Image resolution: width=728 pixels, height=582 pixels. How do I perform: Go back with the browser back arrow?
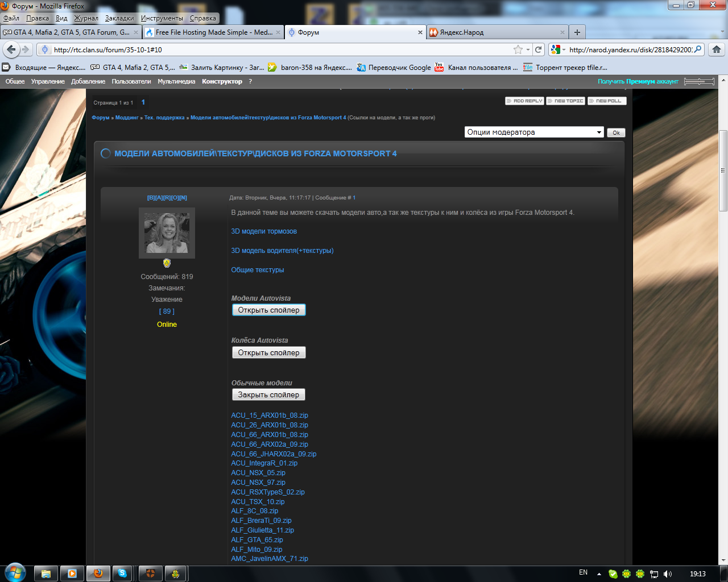[x=11, y=49]
